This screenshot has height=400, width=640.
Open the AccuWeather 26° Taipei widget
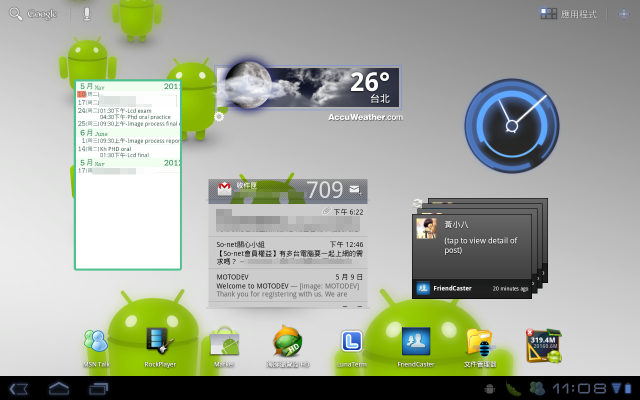[x=308, y=87]
